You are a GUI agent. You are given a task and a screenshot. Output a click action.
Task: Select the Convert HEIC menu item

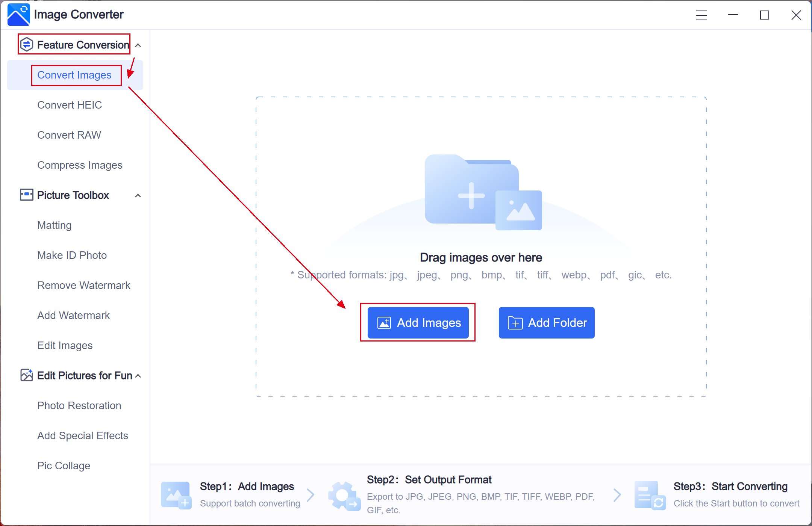(x=69, y=105)
